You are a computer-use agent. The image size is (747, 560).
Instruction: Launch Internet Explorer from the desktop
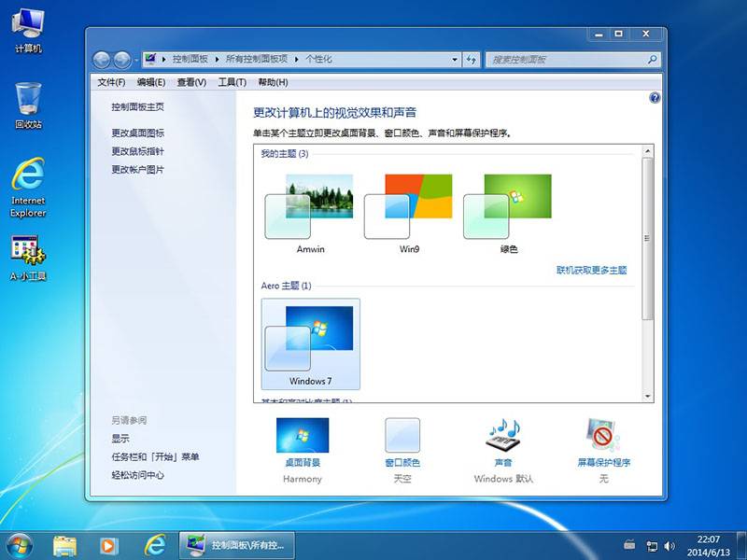pos(28,188)
